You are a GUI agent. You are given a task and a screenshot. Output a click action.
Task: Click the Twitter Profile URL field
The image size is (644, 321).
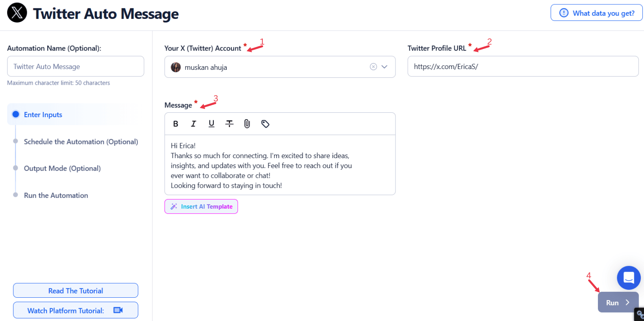click(523, 67)
